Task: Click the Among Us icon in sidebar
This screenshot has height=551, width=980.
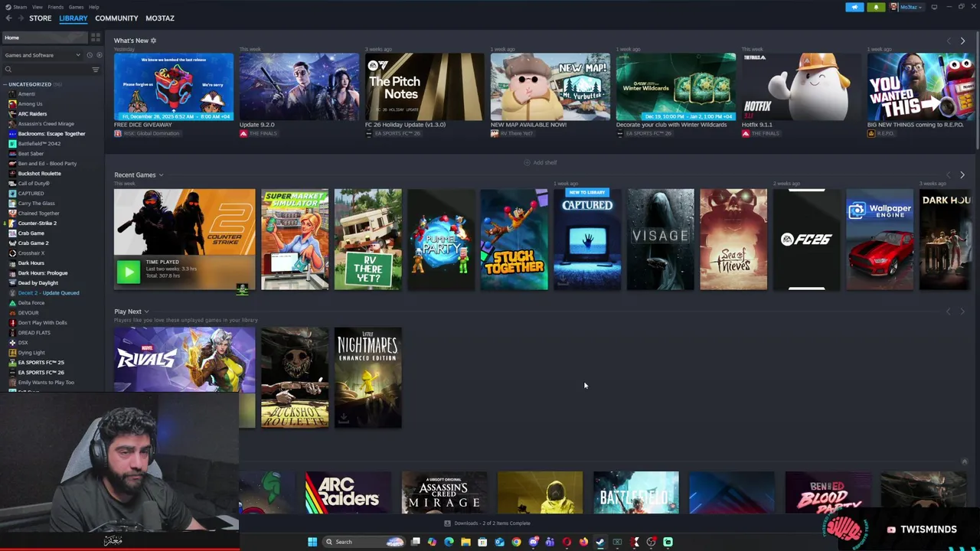Action: point(12,104)
